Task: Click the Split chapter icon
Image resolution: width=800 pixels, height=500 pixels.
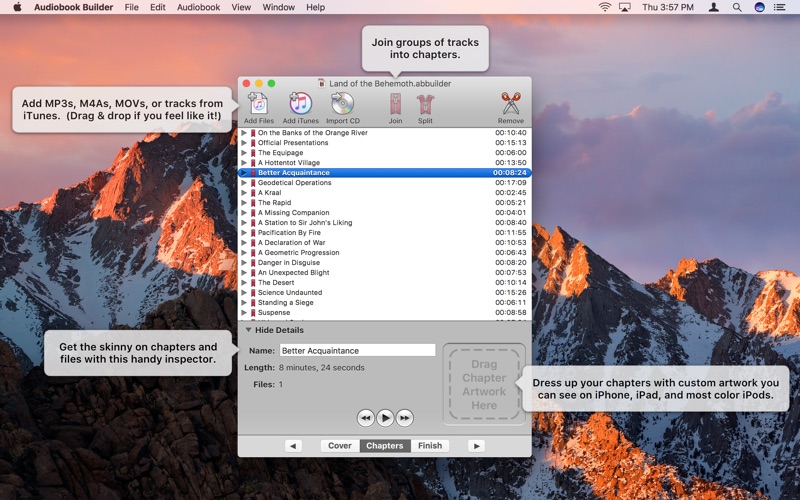Action: click(x=425, y=104)
